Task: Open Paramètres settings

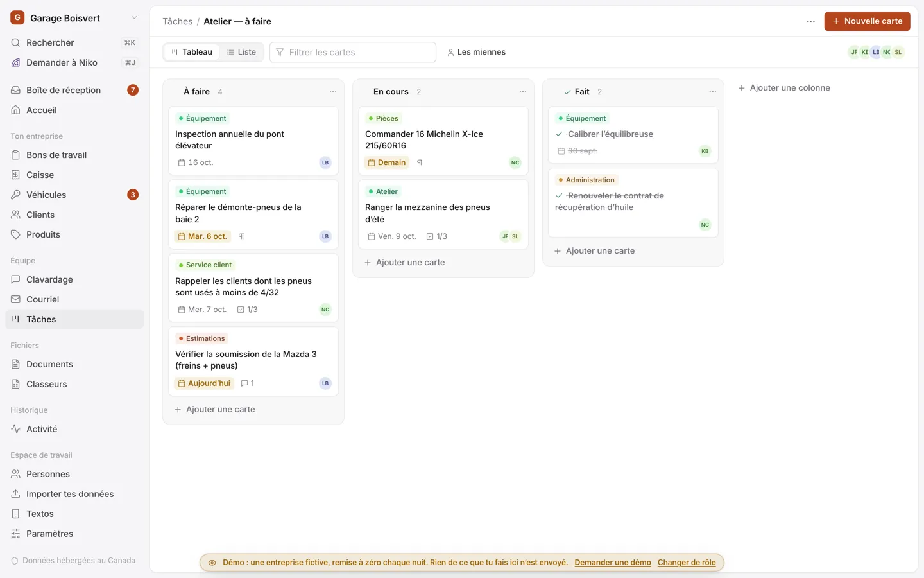Action: point(74,534)
